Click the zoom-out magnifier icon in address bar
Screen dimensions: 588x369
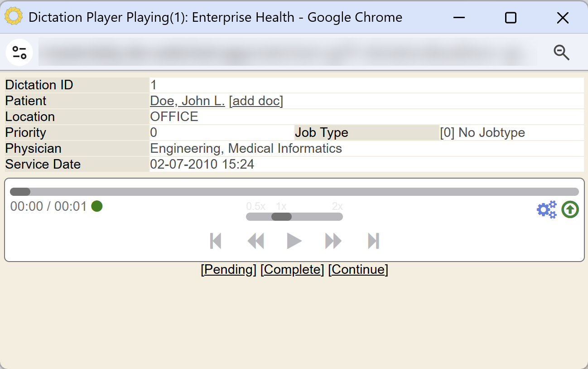(x=561, y=53)
